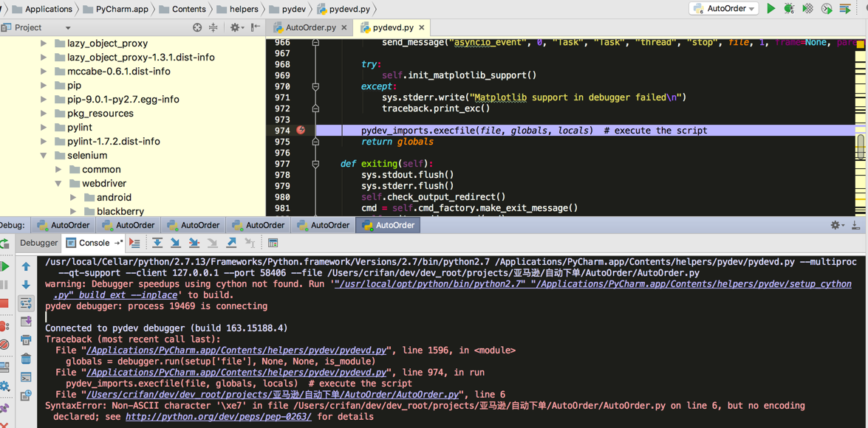The width and height of the screenshot is (868, 428).
Task: Toggle soft-wrap in console sidebar
Action: [x=26, y=303]
